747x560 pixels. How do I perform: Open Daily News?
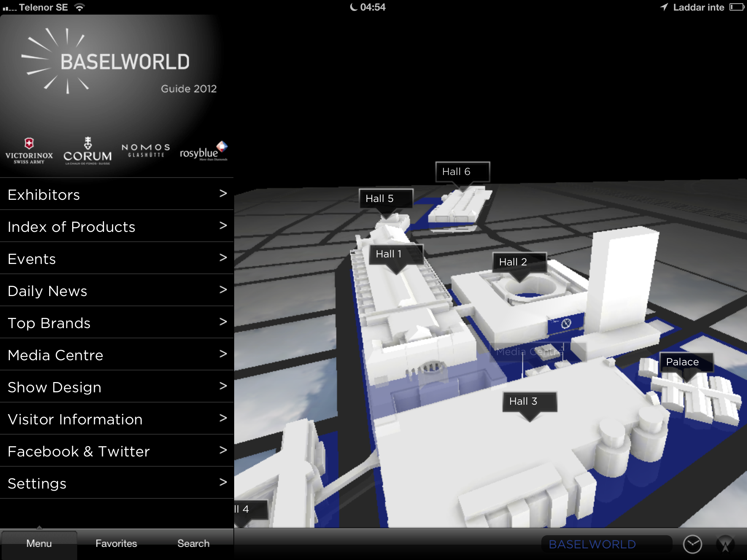pyautogui.click(x=117, y=290)
